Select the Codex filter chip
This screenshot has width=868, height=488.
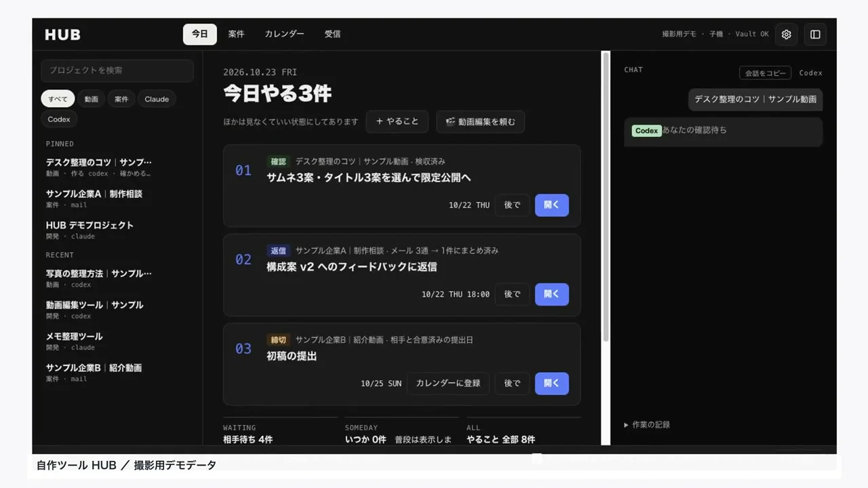pos(59,119)
